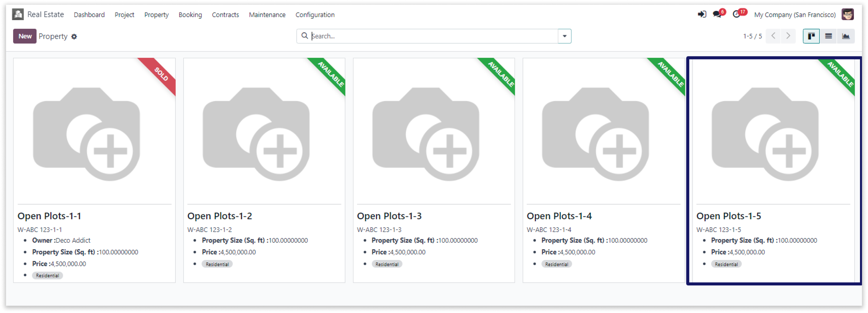Screen dimensions: 868x313
Task: Click the AVAILABLE ribbon on Open Plots-1-4
Action: click(x=670, y=74)
